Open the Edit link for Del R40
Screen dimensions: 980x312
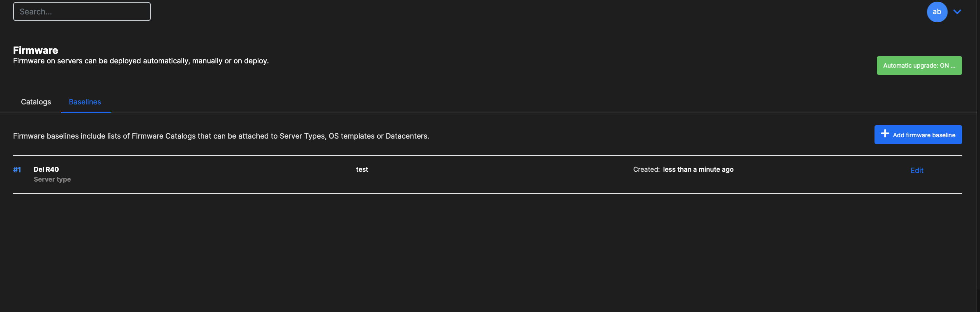916,170
